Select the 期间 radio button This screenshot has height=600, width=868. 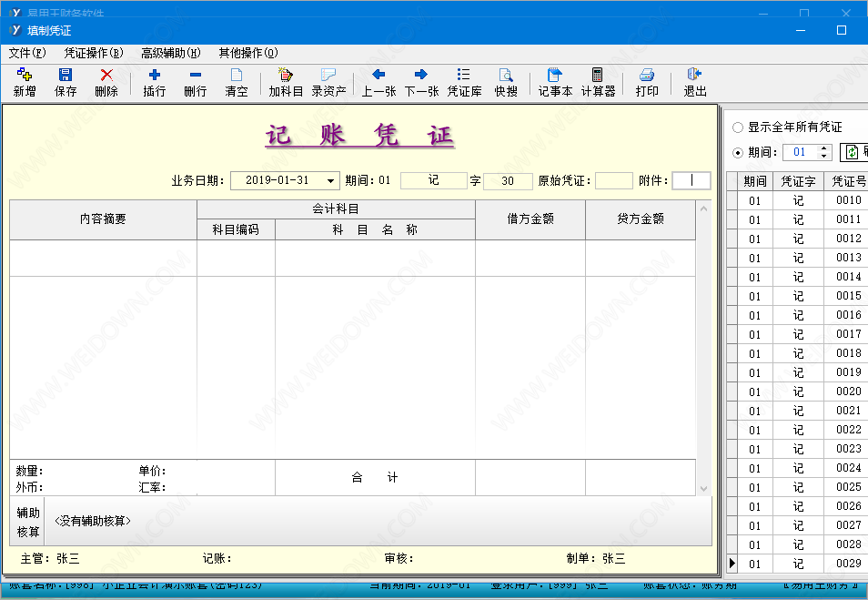point(738,152)
